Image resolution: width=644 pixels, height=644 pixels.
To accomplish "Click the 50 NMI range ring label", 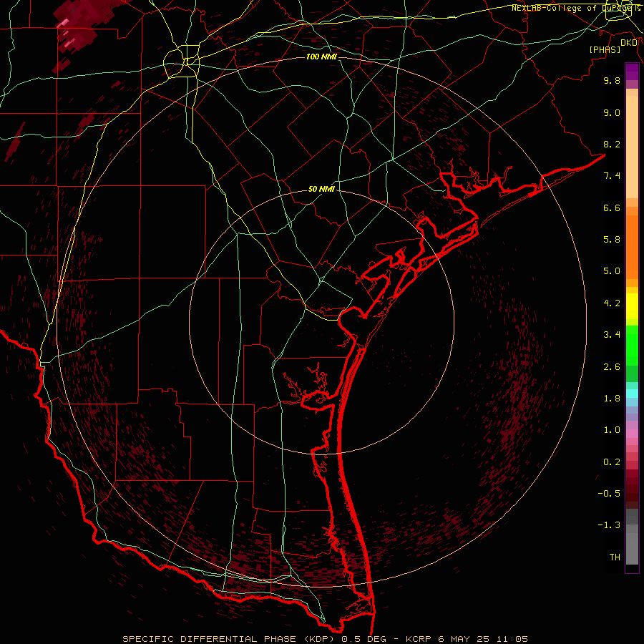I will point(321,190).
